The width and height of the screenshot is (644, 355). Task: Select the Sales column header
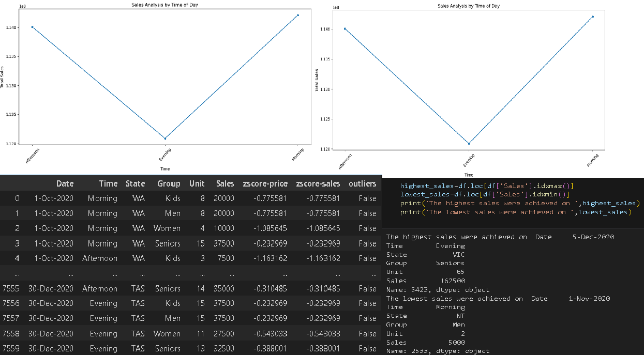pos(225,183)
